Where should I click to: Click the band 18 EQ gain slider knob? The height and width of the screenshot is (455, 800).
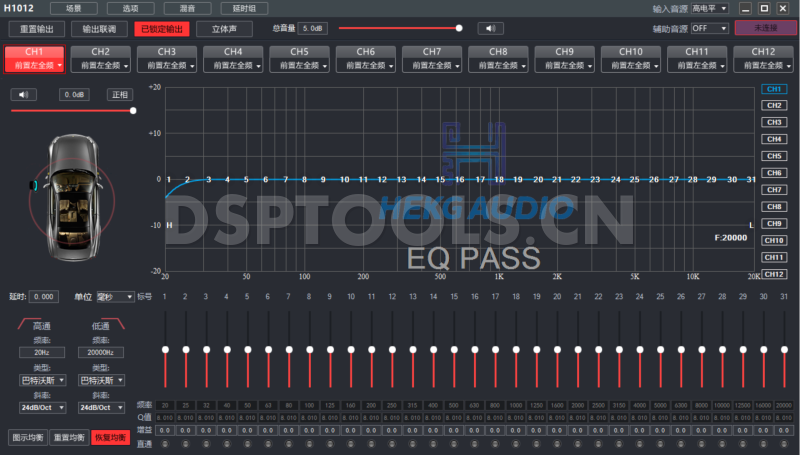pos(516,349)
